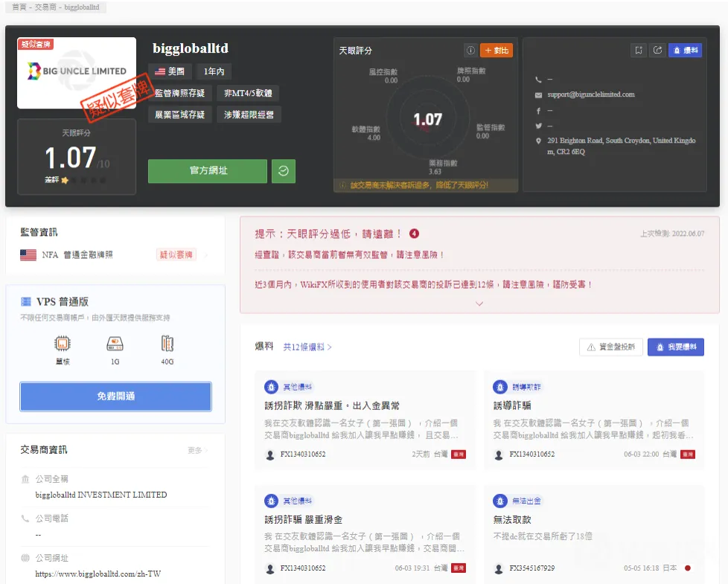Click the 無法出金 category badge icon
728x584 pixels.
pos(500,501)
